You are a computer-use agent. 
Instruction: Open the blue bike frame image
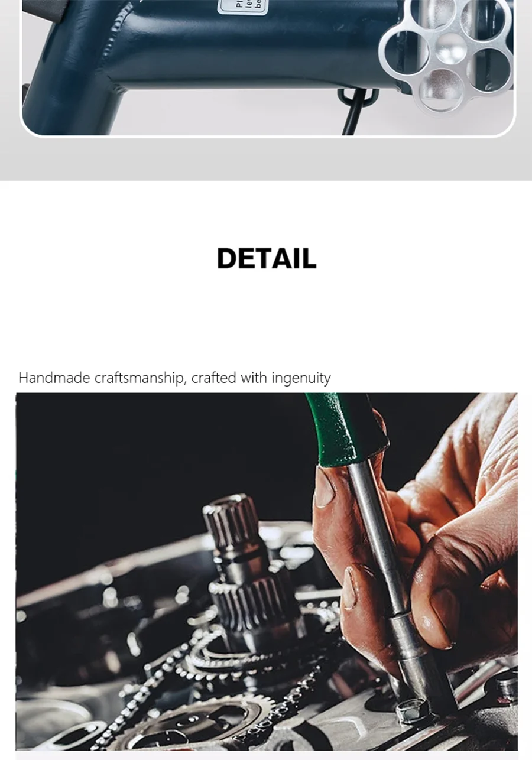tap(268, 67)
